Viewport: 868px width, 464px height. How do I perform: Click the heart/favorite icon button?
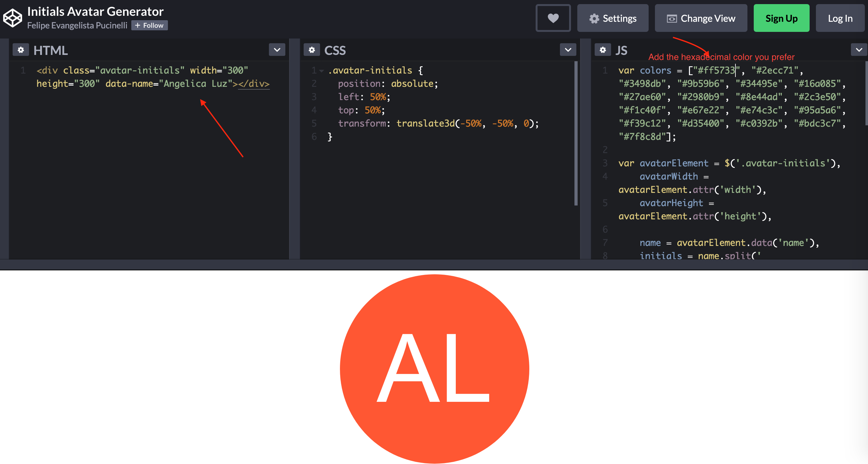click(x=553, y=18)
